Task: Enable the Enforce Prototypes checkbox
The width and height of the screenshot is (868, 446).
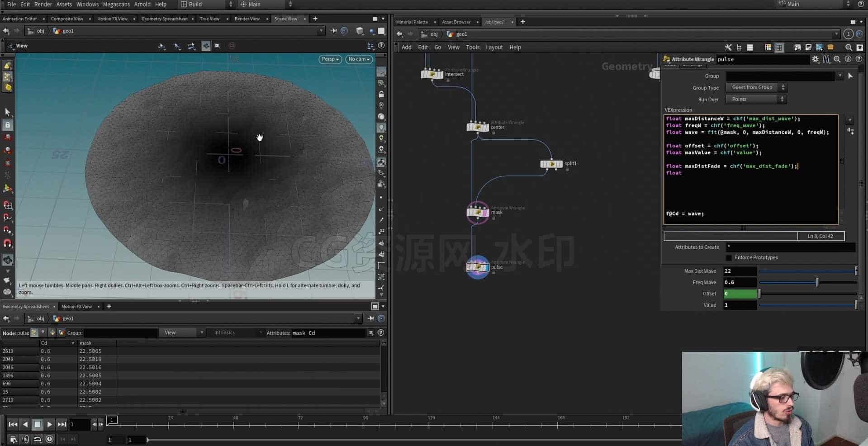Action: point(729,257)
